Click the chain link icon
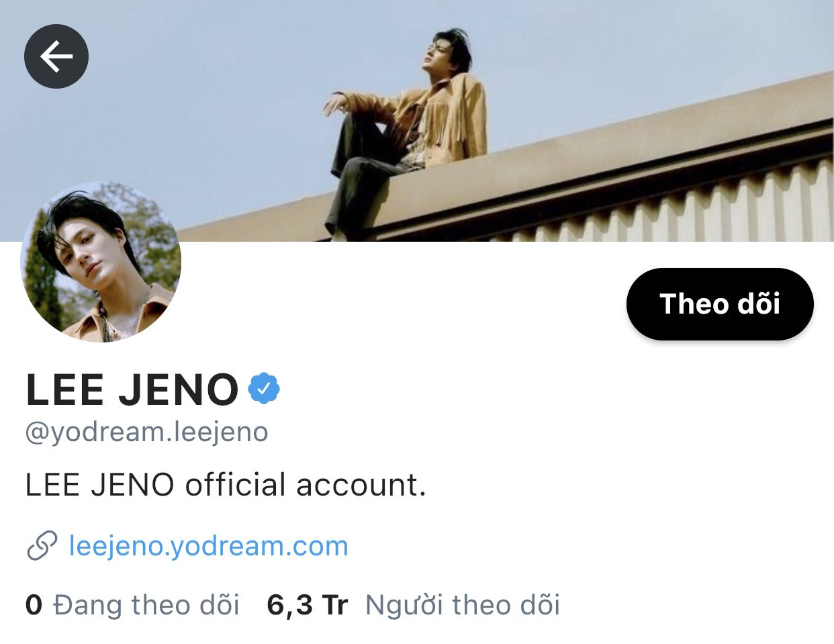This screenshot has width=834, height=644. pos(42,545)
